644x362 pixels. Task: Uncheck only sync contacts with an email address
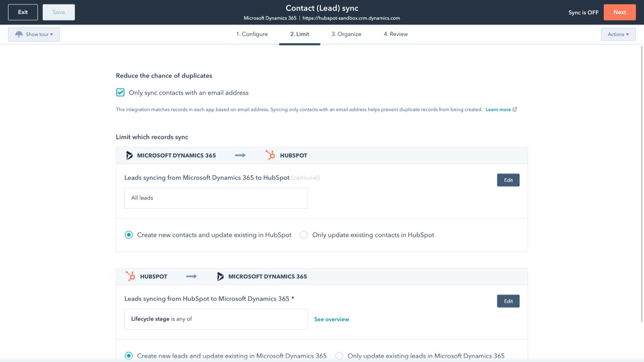[x=120, y=92]
